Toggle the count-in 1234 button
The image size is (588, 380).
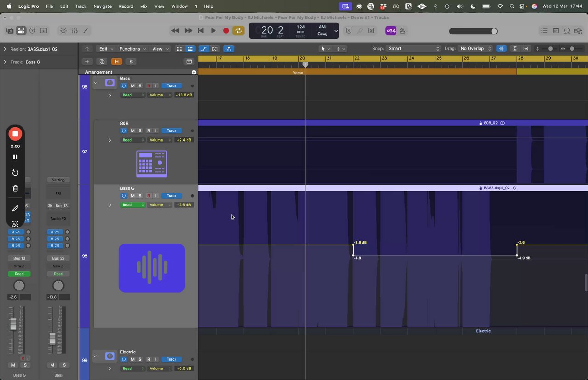[390, 31]
